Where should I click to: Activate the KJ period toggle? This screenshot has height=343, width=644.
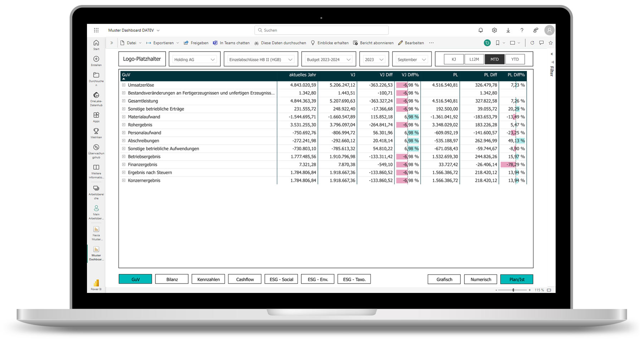click(x=453, y=59)
